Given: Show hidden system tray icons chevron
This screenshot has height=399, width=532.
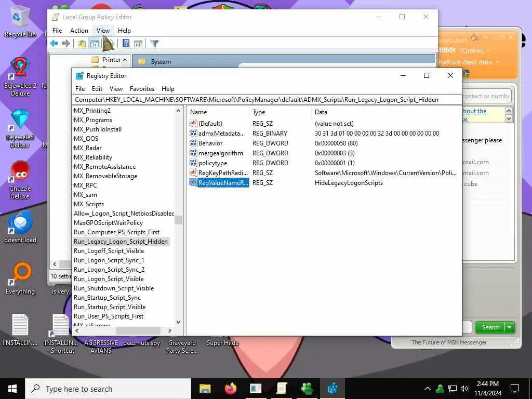Looking at the screenshot, I should [x=428, y=389].
